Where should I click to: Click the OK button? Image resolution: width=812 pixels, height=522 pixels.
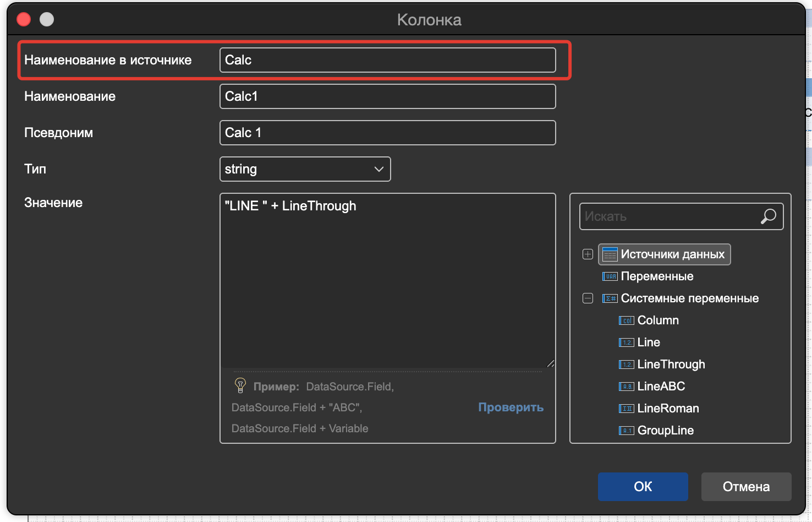[x=643, y=487]
